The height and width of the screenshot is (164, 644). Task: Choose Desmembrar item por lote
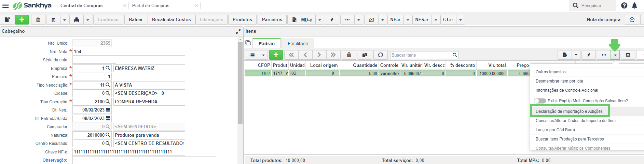[559, 81]
